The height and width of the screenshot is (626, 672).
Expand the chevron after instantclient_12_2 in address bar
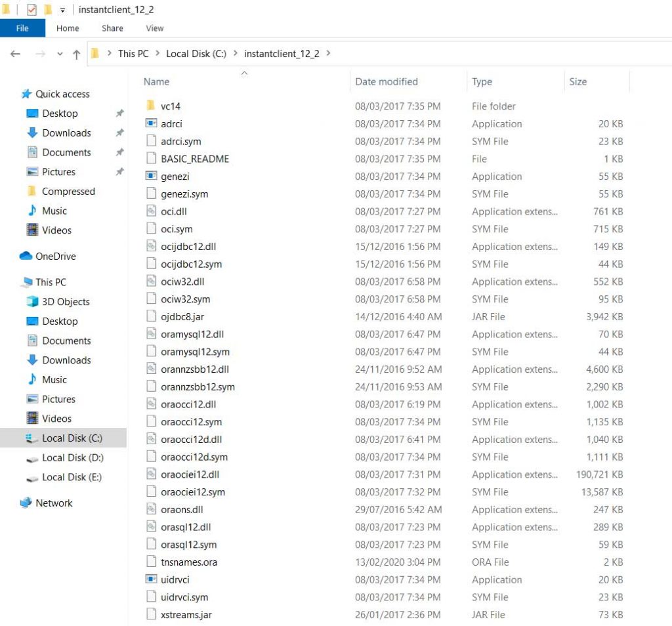click(x=328, y=54)
